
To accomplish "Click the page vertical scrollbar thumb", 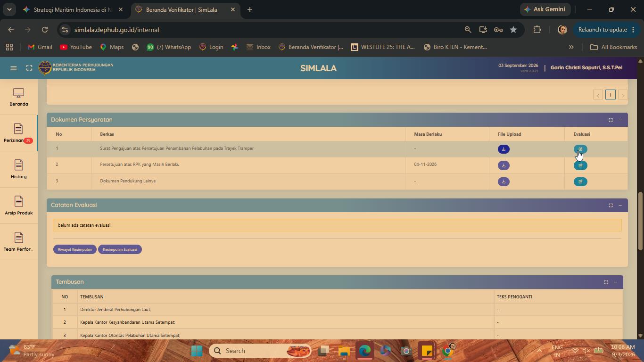I will (x=640, y=221).
